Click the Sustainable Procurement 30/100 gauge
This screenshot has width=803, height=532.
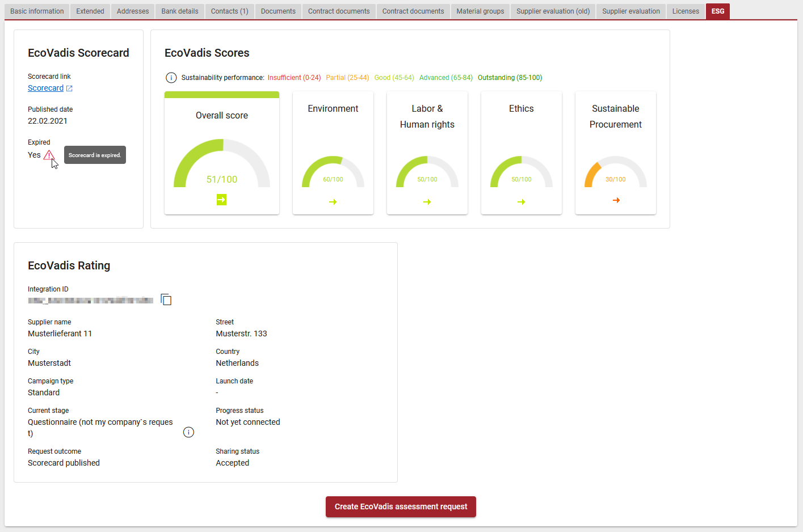616,173
